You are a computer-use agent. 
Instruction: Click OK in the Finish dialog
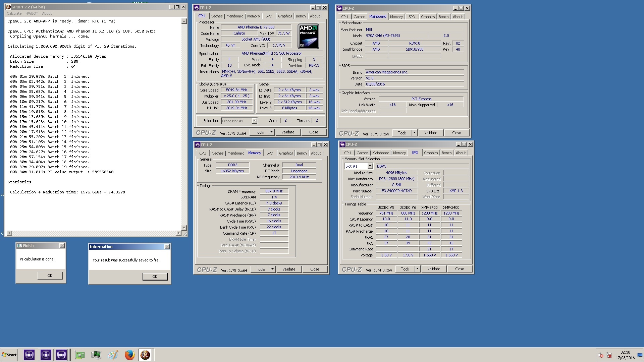tap(50, 276)
